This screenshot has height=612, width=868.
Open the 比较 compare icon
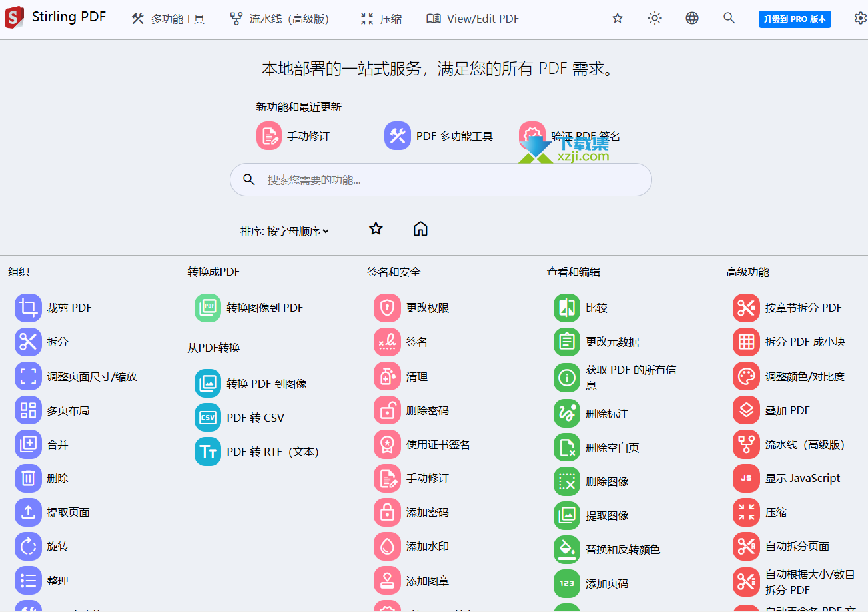click(x=567, y=308)
